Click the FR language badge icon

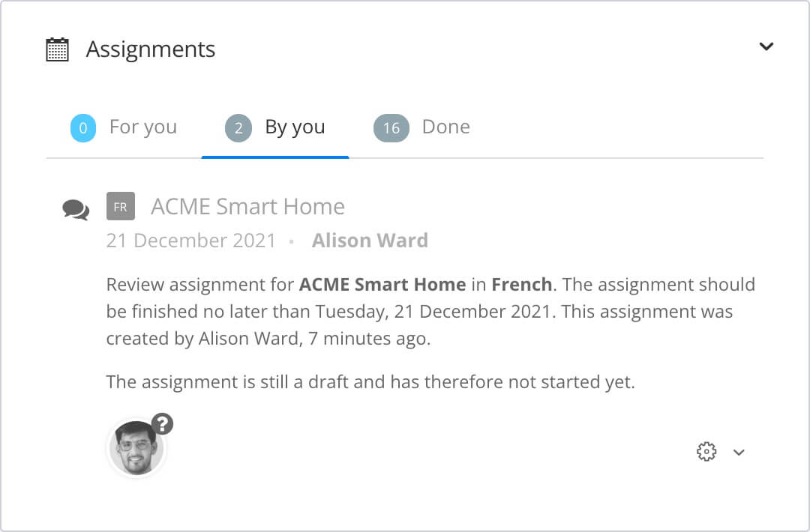120,207
